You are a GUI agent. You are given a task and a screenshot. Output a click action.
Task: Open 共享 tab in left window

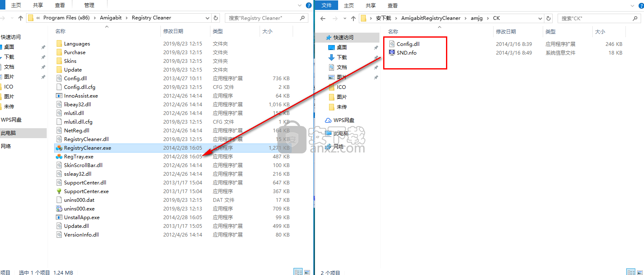coord(38,5)
